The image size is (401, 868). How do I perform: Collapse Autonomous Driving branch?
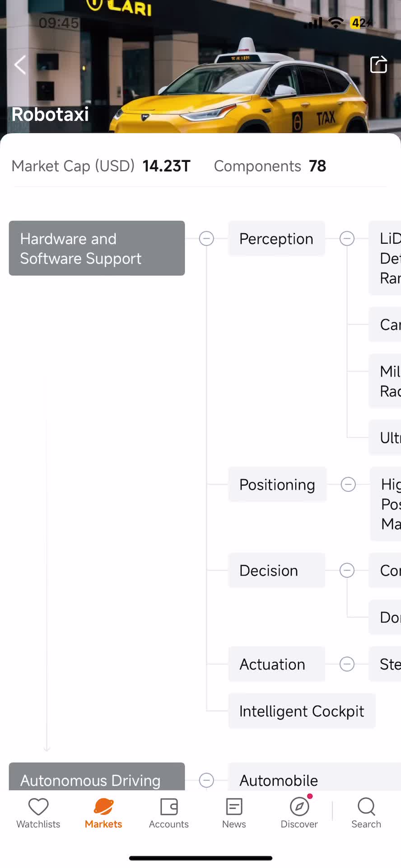pos(206,780)
